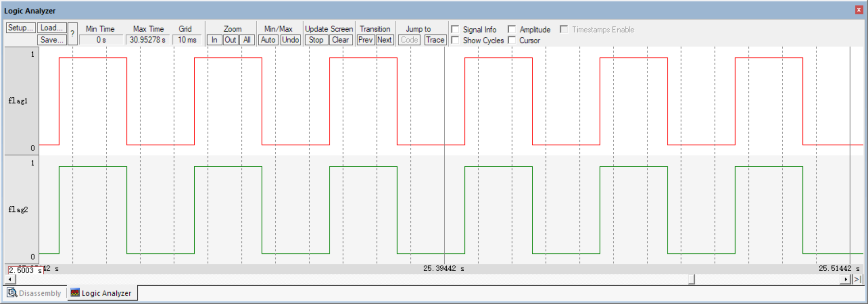Undo the Min/Max change
This screenshot has height=304, width=868.
point(290,40)
